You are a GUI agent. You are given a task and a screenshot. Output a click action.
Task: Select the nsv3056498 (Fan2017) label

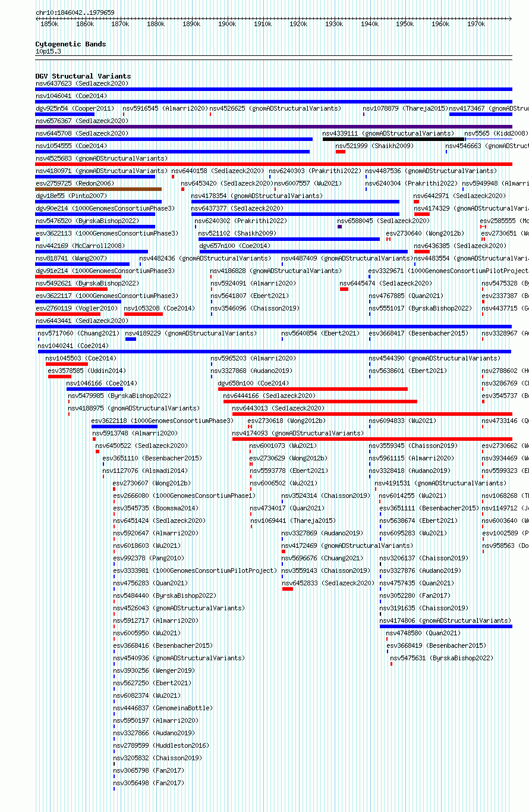coord(149,783)
